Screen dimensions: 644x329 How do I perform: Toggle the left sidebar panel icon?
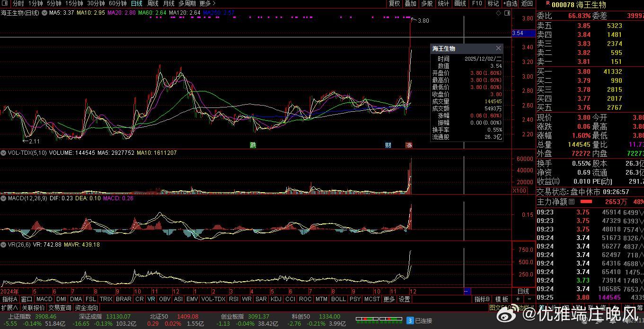[4, 4]
